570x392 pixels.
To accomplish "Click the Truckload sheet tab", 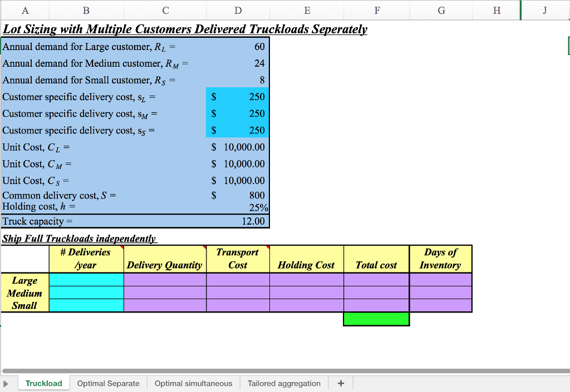I will pyautogui.click(x=43, y=383).
